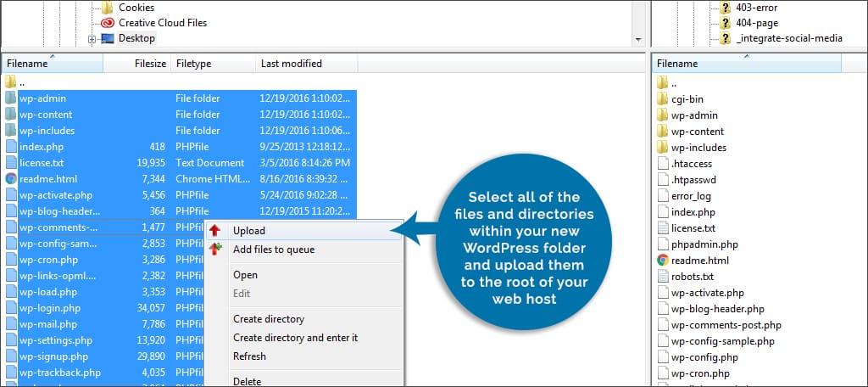The height and width of the screenshot is (387, 868).
Task: Click the local wp-admin folder icon
Action: click(x=10, y=98)
